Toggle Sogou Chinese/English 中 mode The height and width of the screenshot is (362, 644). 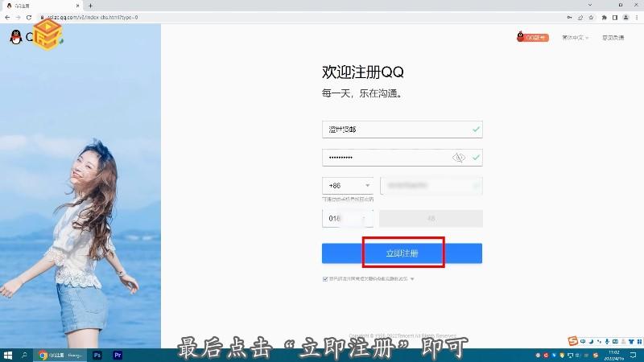pos(583,341)
